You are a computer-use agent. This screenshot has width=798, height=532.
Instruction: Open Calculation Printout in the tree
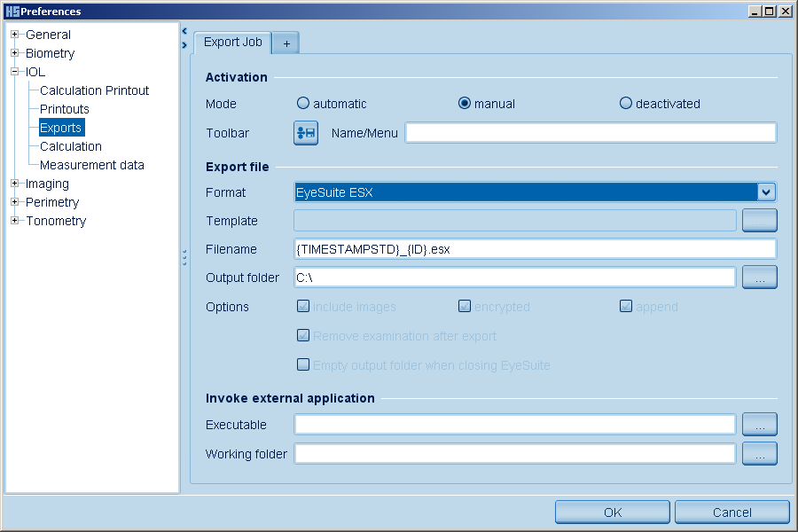tap(94, 90)
